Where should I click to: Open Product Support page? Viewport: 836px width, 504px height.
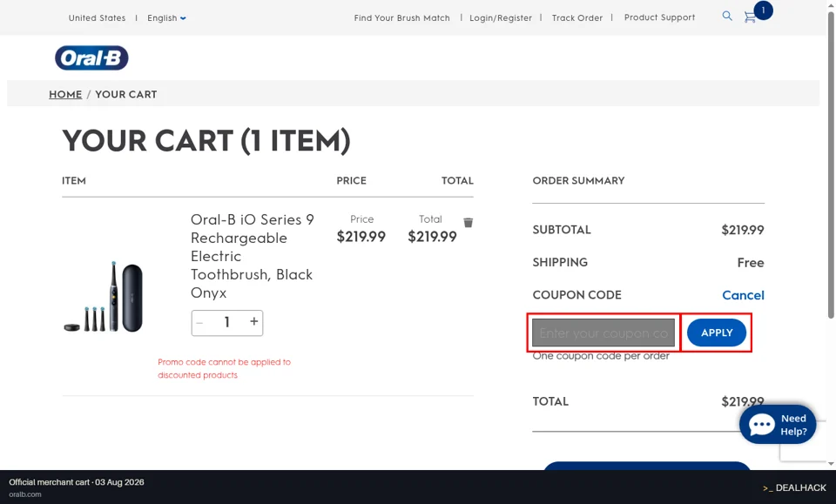click(659, 17)
